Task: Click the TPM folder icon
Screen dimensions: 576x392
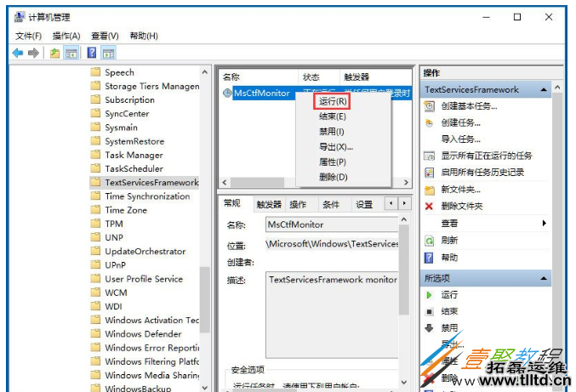Action: [x=95, y=224]
